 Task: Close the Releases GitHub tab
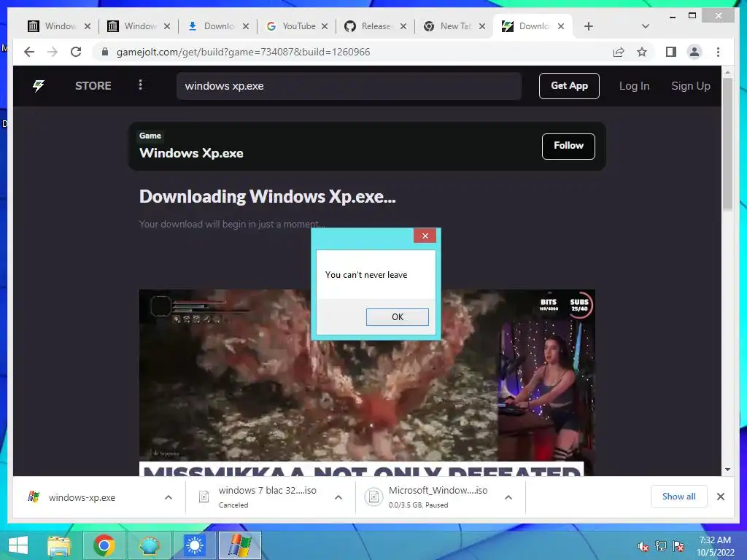coord(403,26)
